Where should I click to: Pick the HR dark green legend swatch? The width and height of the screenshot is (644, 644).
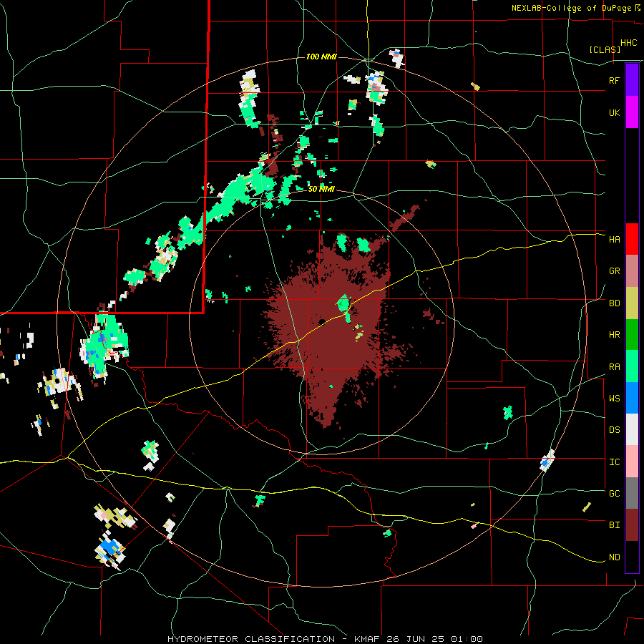(632, 335)
